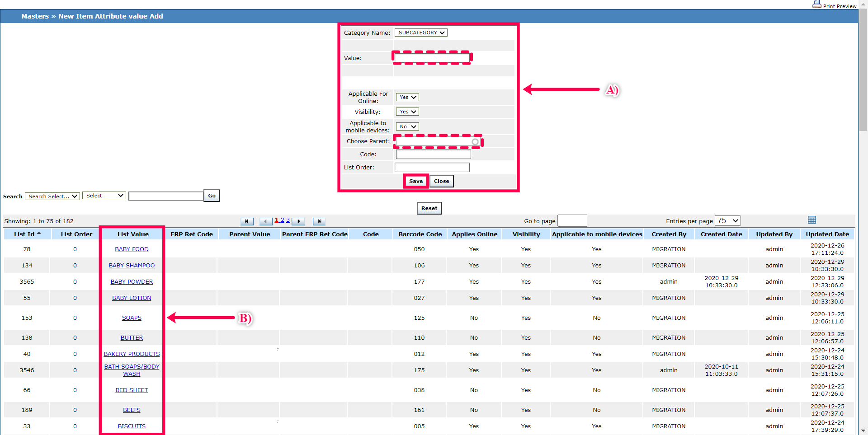868x435 pixels.
Task: Open SOAPS list value link
Action: 132,318
